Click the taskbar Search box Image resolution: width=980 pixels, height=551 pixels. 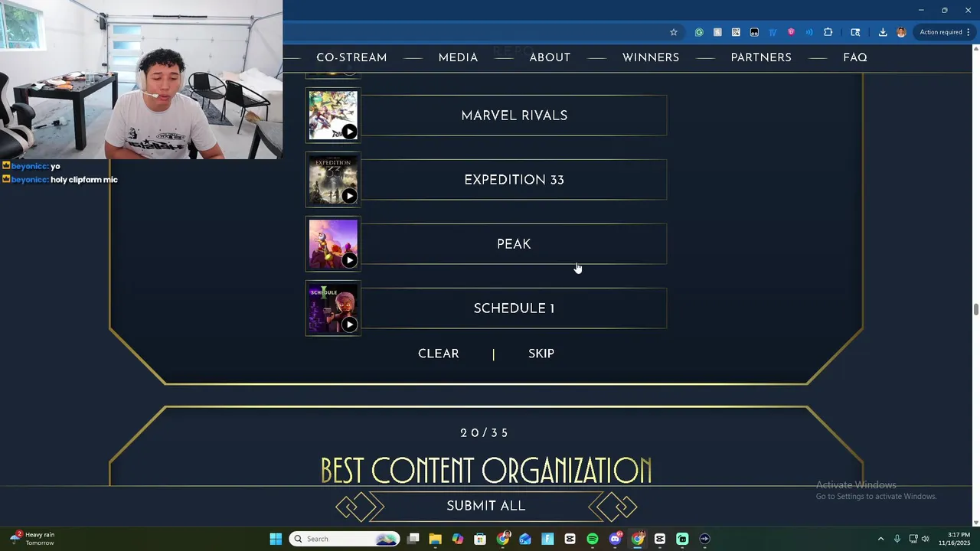point(345,539)
